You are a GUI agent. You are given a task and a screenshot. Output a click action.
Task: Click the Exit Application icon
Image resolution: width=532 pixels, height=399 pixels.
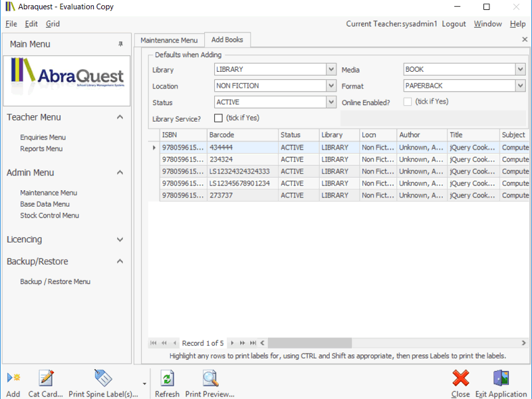click(x=501, y=378)
